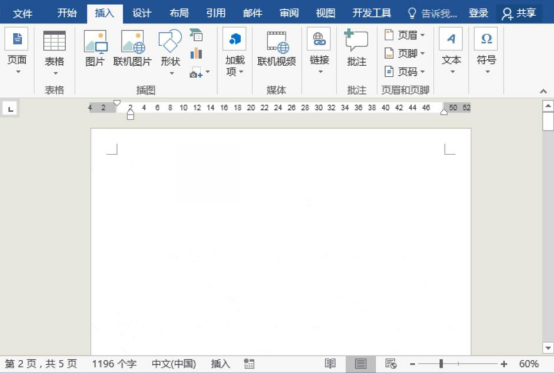Image resolution: width=554 pixels, height=373 pixels.
Task: Add a 批注 comment
Action: [x=356, y=48]
